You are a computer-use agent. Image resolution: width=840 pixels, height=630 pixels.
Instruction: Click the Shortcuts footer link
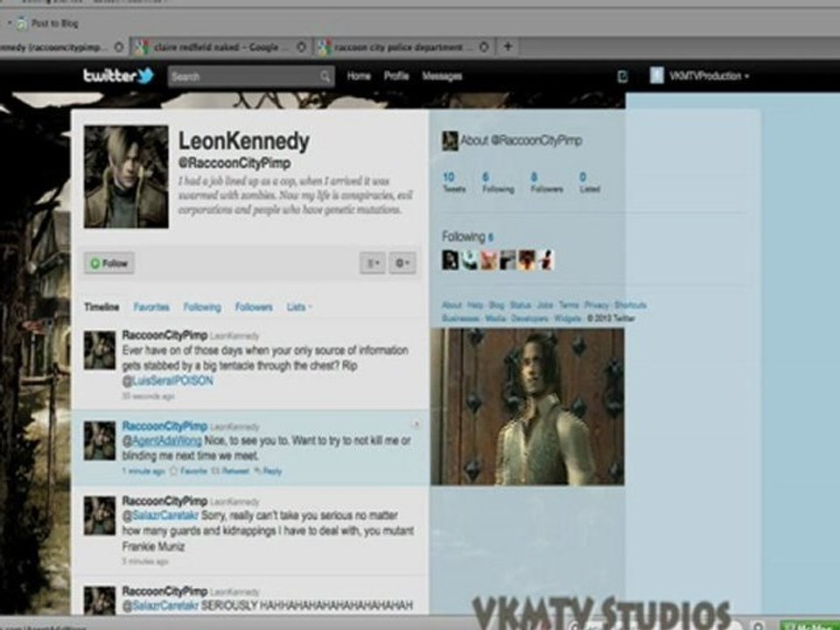630,304
